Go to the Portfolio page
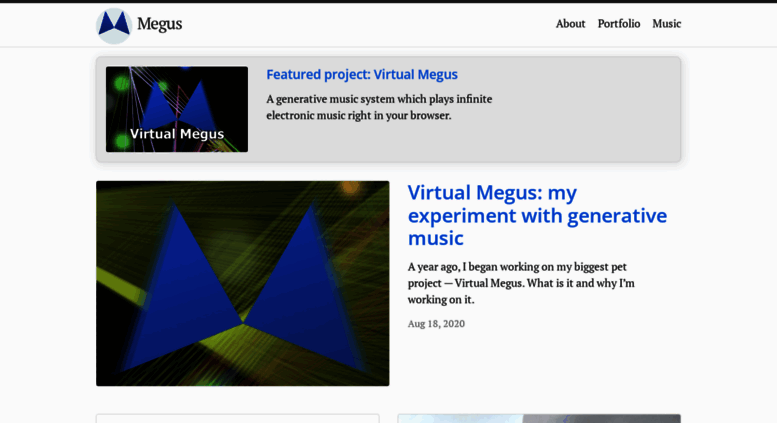 tap(618, 24)
